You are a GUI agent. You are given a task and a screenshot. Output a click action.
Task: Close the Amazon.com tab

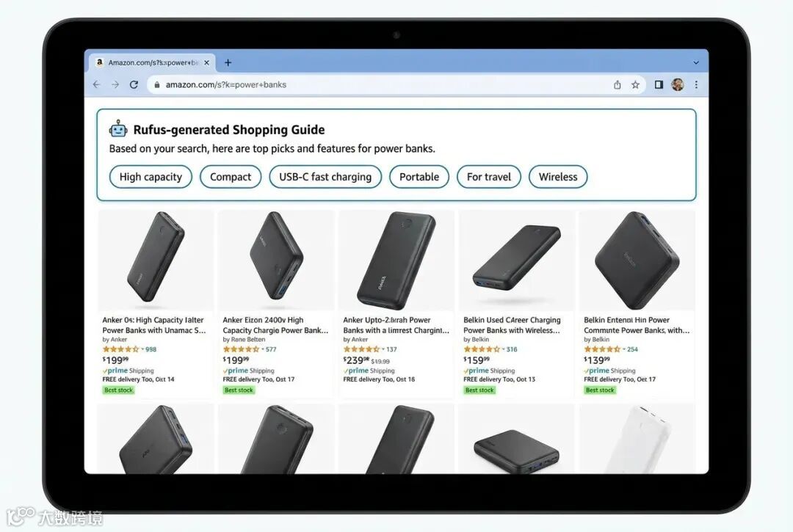[206, 62]
